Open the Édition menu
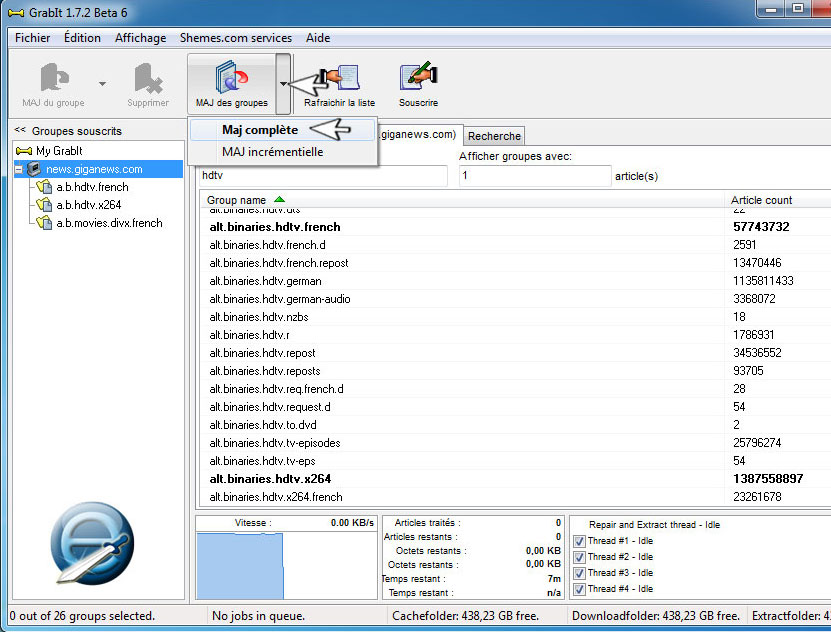This screenshot has height=632, width=831. pyautogui.click(x=82, y=38)
